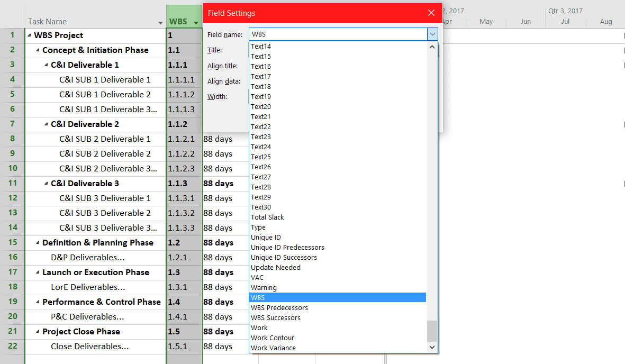
Task: Select the highlighted WBS field
Action: (338, 297)
